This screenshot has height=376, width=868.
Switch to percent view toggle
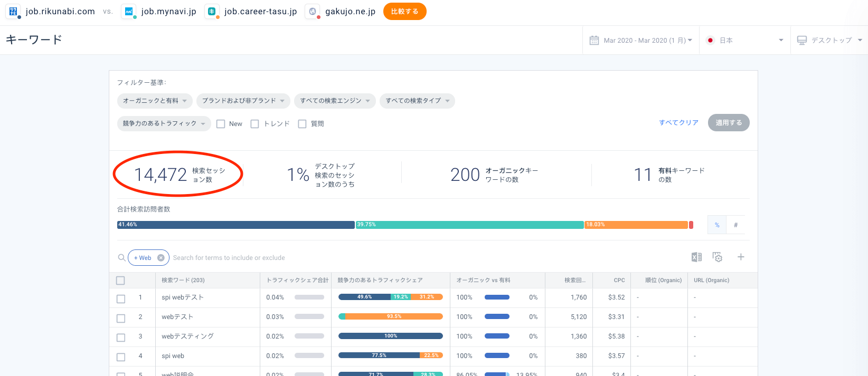pyautogui.click(x=717, y=225)
